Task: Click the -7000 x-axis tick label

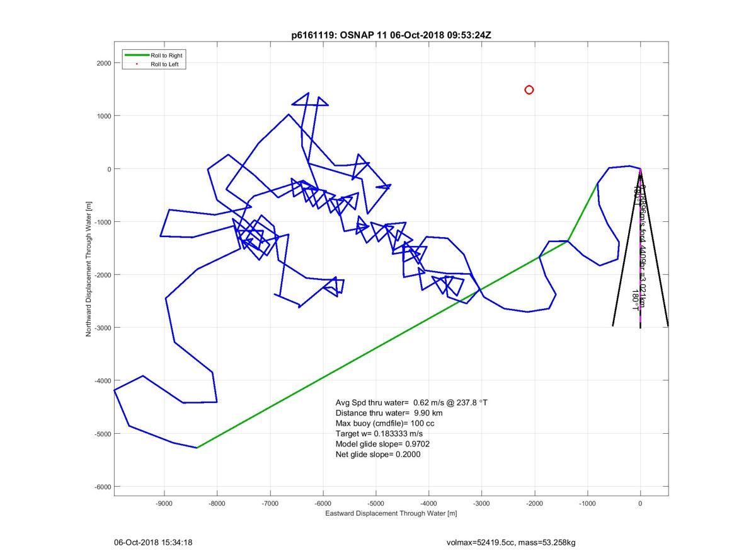Action: tap(270, 503)
